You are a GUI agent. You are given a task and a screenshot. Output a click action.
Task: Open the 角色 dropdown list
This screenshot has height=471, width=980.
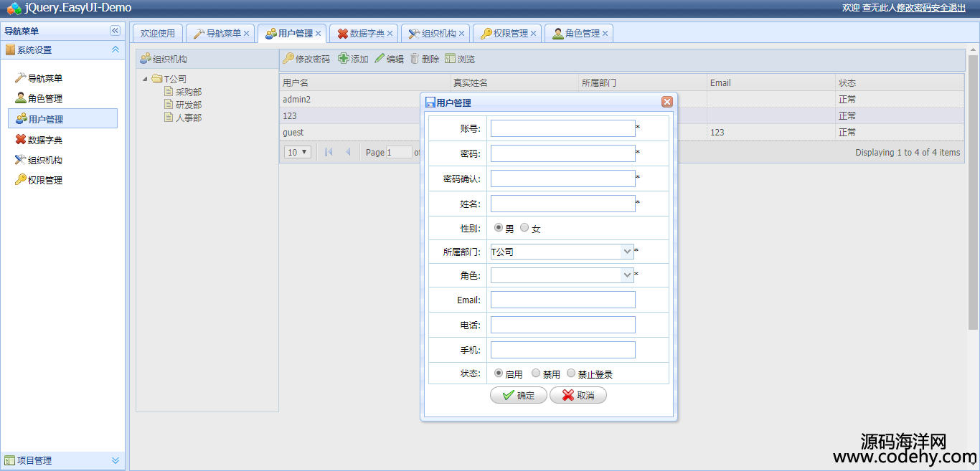point(627,275)
